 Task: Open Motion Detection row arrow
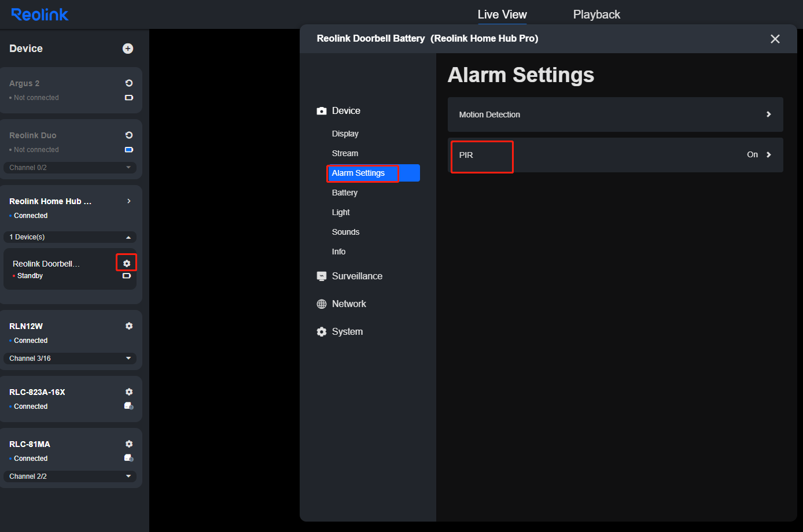[769, 114]
